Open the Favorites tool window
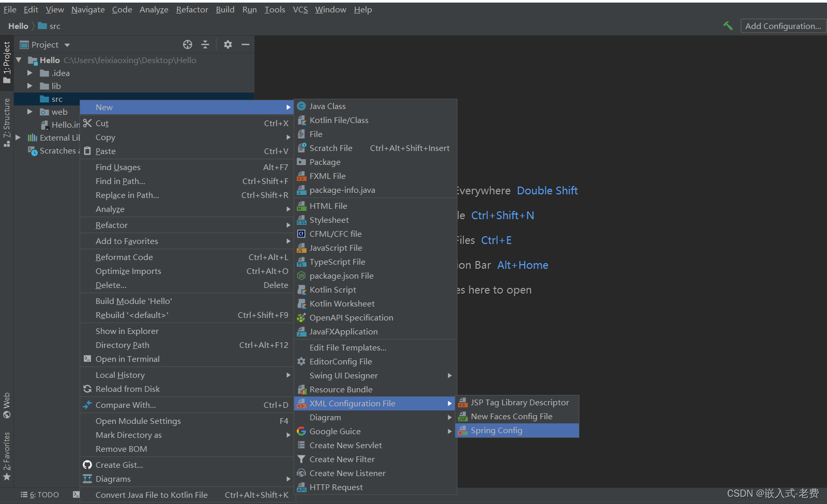The width and height of the screenshot is (827, 504). [x=7, y=455]
